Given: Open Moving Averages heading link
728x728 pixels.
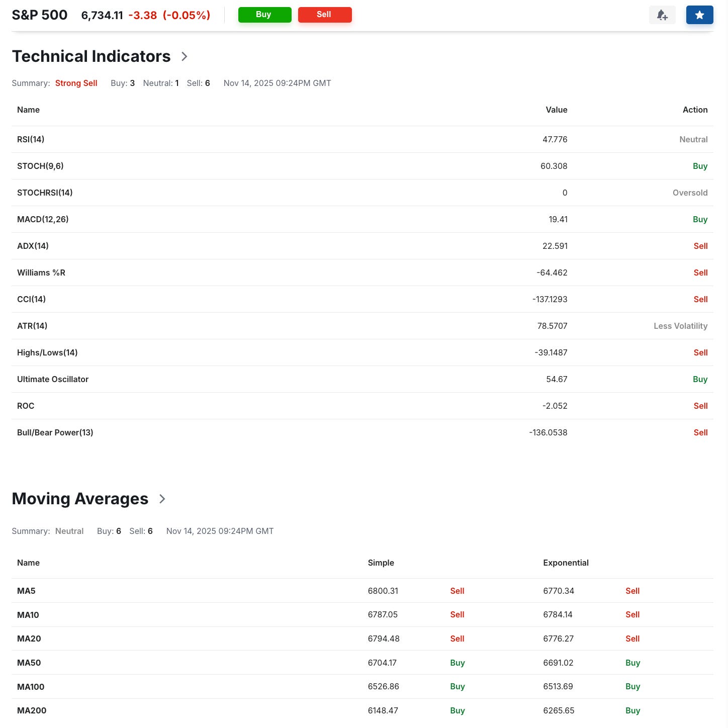Looking at the screenshot, I should [x=80, y=499].
